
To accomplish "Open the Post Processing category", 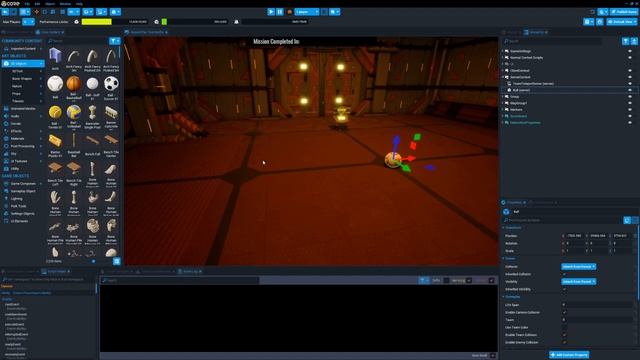I will 22,146.
